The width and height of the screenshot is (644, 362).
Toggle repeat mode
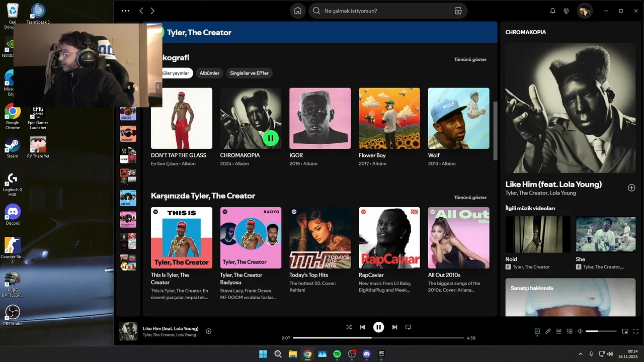[x=408, y=327]
